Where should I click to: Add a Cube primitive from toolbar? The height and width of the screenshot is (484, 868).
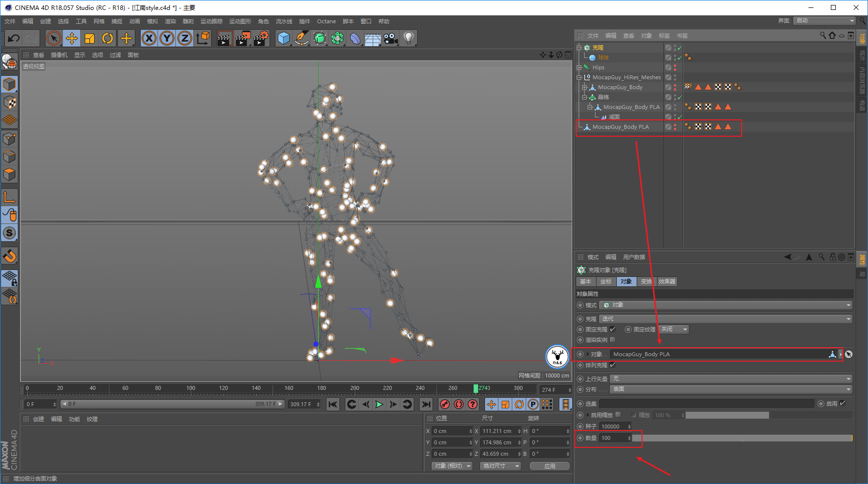click(x=283, y=38)
